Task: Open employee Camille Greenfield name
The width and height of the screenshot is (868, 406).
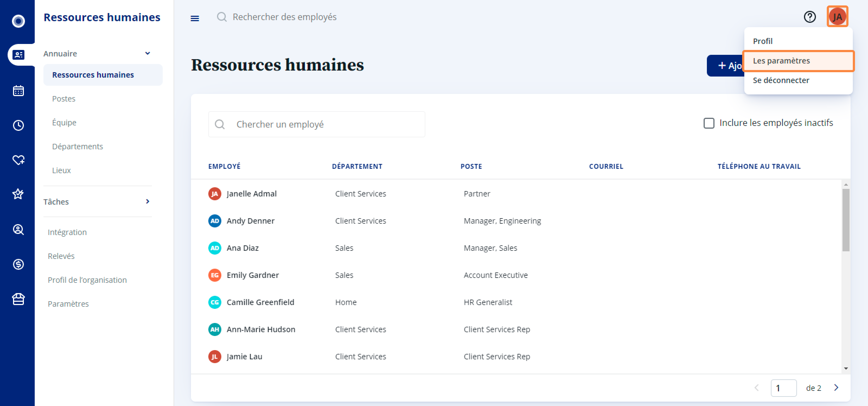Action: click(x=260, y=303)
